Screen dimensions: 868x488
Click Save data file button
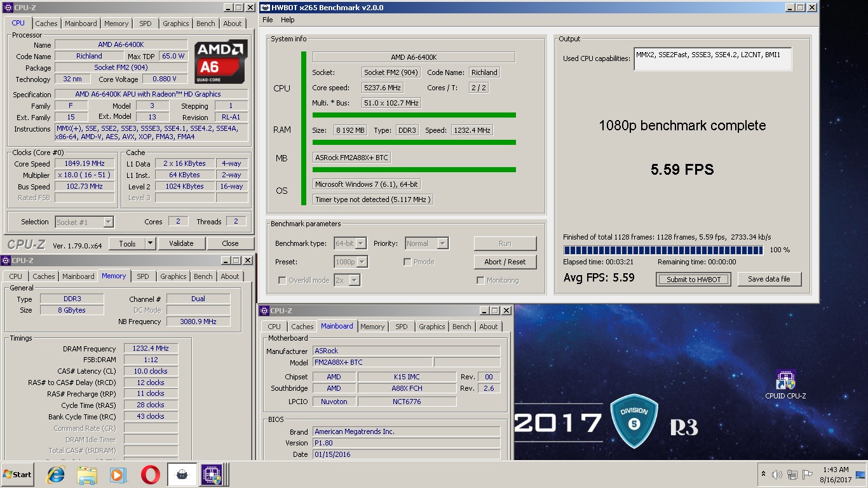coord(769,279)
